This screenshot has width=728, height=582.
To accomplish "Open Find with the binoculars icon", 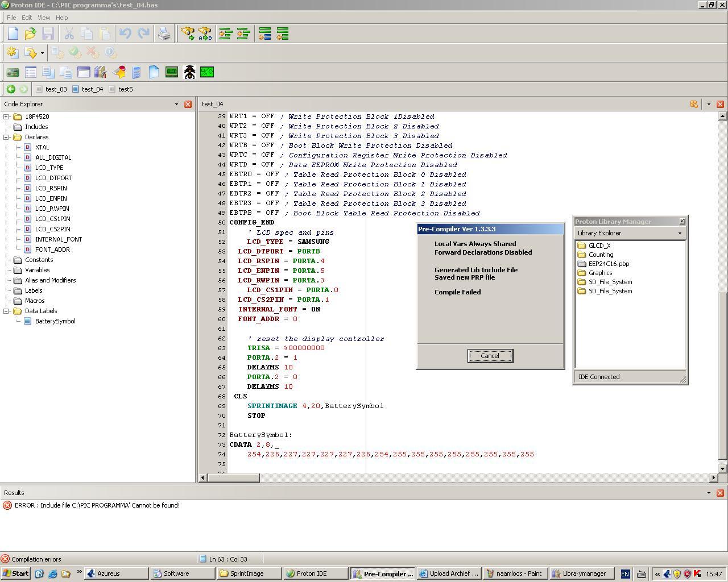I will 187,34.
